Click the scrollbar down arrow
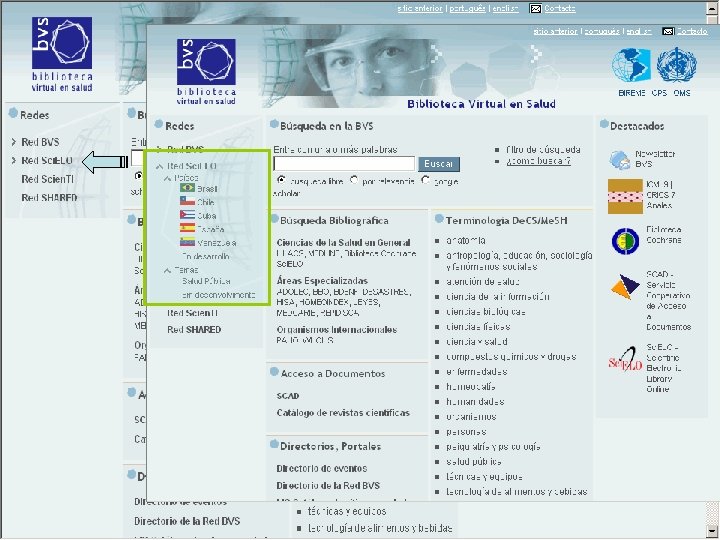The width and height of the screenshot is (720, 540). [x=713, y=532]
